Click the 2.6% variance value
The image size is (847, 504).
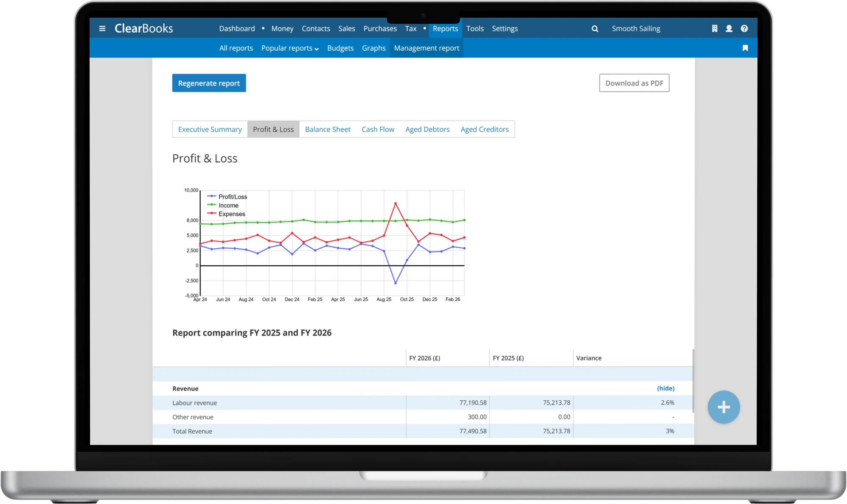[667, 402]
